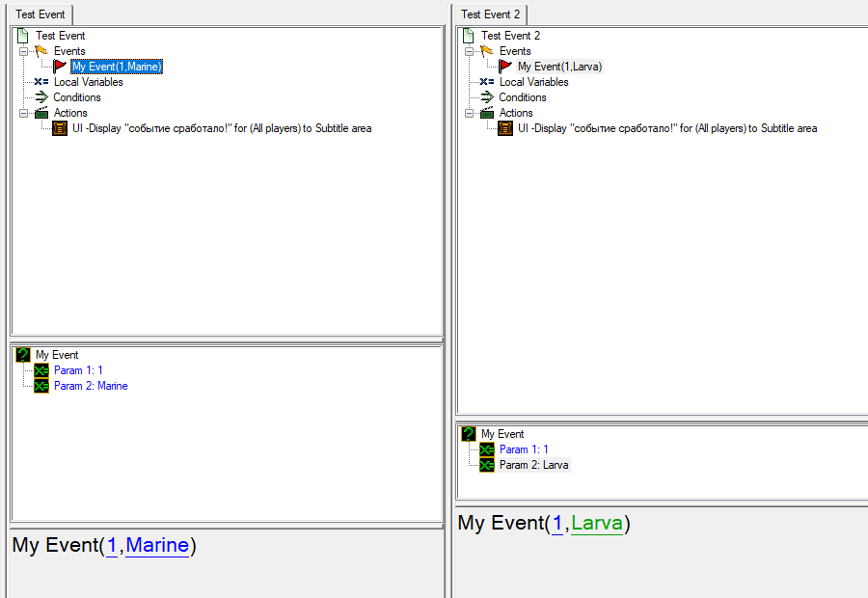The width and height of the screenshot is (868, 598).
Task: Click Local Variables x= icon in Test Event 2
Action: point(487,81)
